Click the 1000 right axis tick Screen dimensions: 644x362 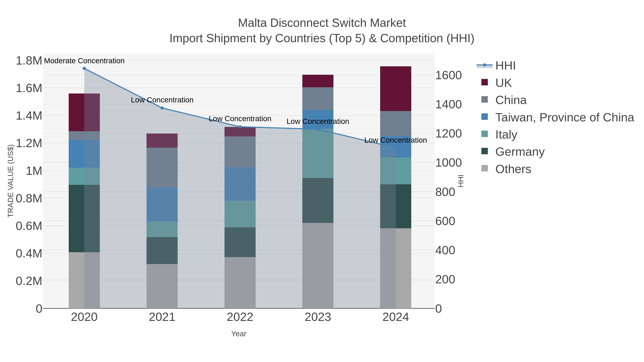448,163
